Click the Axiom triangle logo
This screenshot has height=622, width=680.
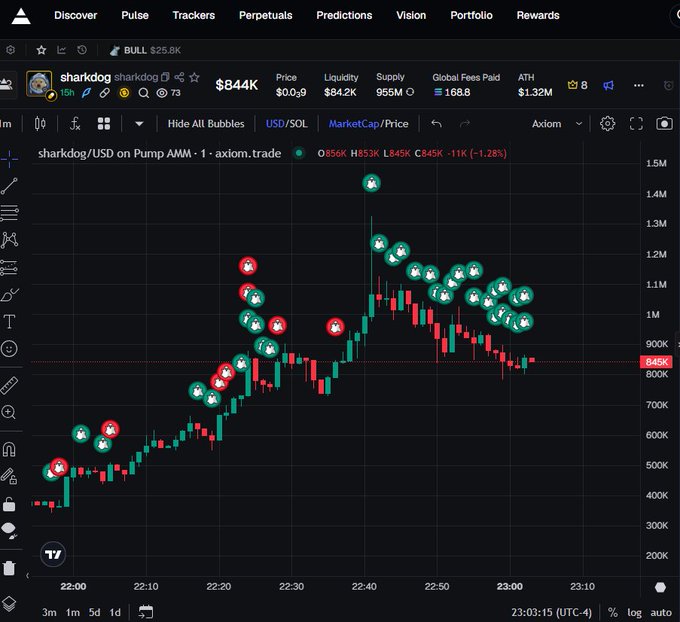point(21,16)
